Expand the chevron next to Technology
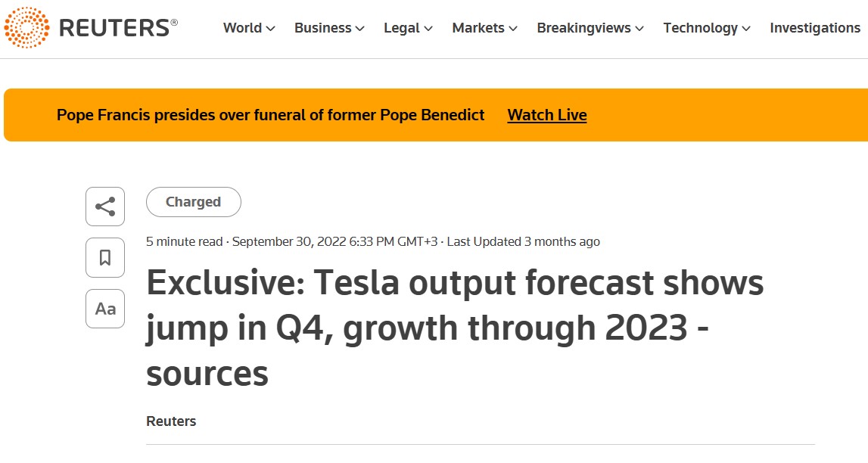Screen dimensions: 868x463 tap(746, 29)
